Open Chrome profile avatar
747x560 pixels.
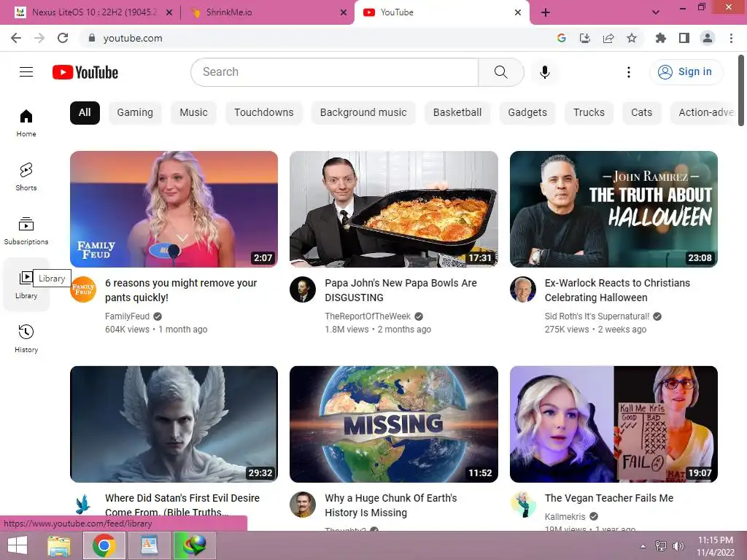pos(708,38)
